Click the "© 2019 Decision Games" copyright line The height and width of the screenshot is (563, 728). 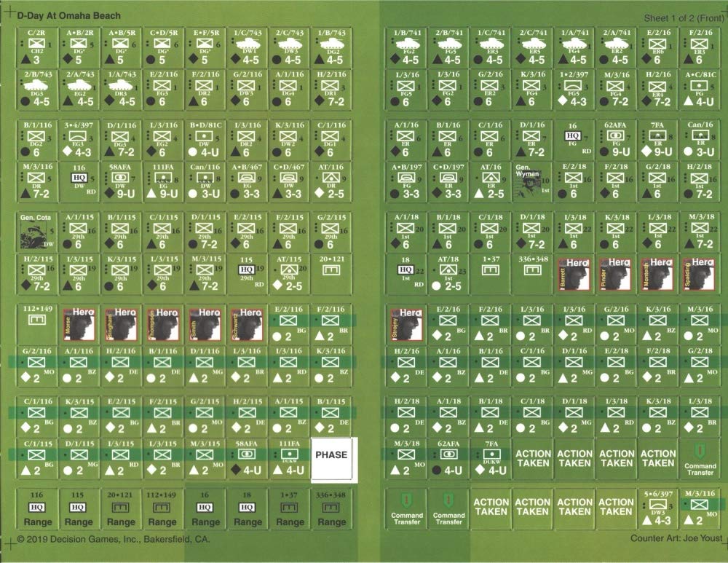(x=114, y=539)
